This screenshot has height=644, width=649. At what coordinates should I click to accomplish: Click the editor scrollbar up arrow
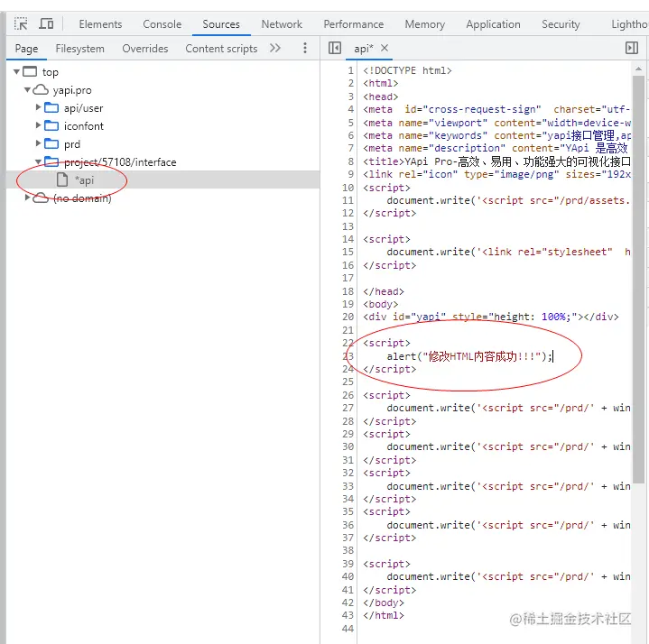638,69
